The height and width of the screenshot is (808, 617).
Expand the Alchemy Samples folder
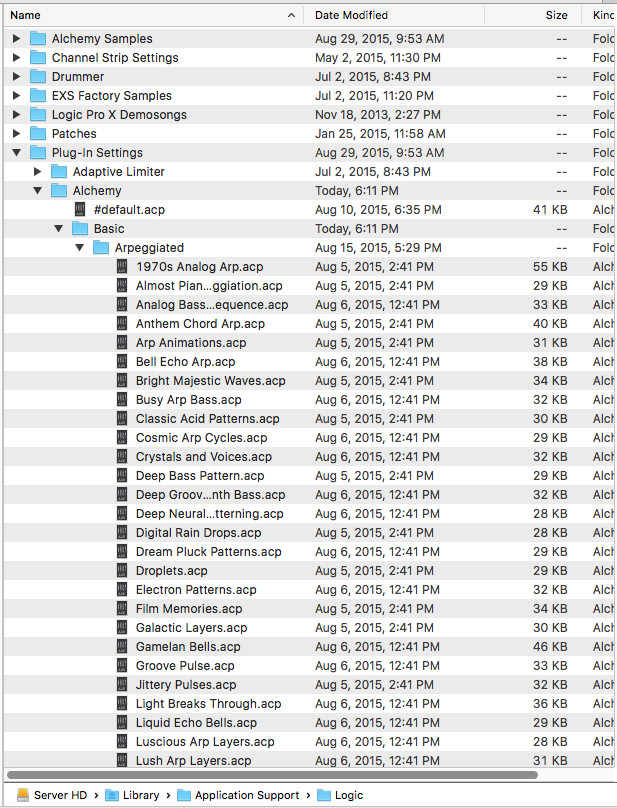[16, 39]
